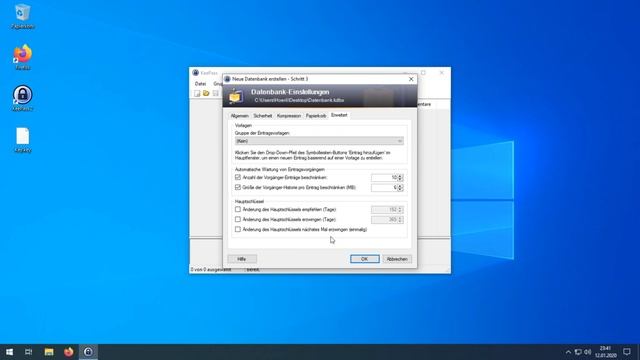The width and height of the screenshot is (640, 360).
Task: Enable recommending master key change (days)
Action: click(238, 209)
